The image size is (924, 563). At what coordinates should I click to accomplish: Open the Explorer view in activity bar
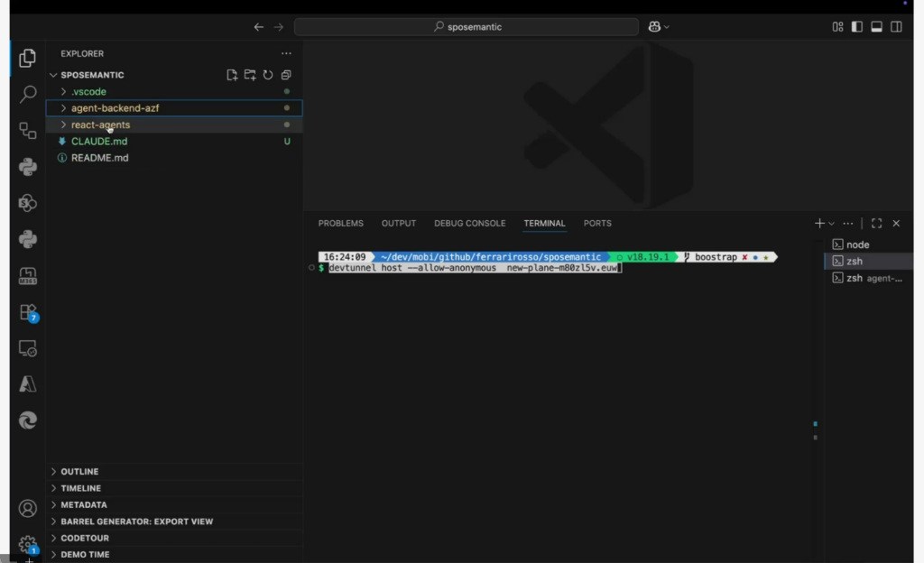[x=27, y=58]
